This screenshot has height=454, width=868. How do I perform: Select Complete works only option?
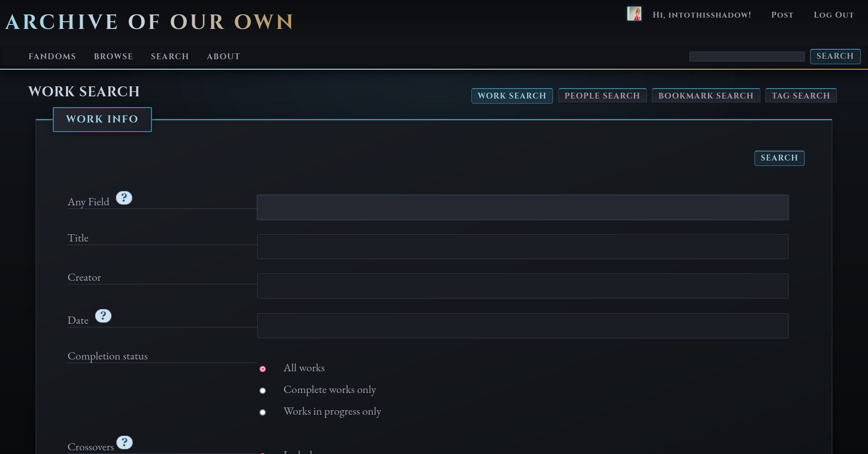pyautogui.click(x=263, y=391)
